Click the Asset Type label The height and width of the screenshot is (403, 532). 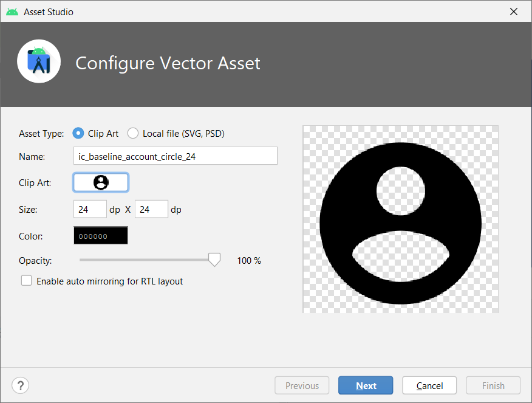coord(41,134)
